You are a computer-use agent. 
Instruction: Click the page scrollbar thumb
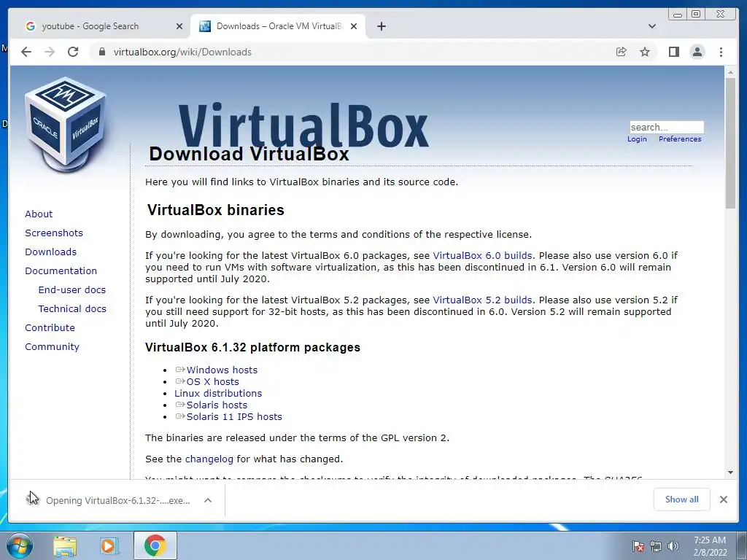pyautogui.click(x=730, y=143)
